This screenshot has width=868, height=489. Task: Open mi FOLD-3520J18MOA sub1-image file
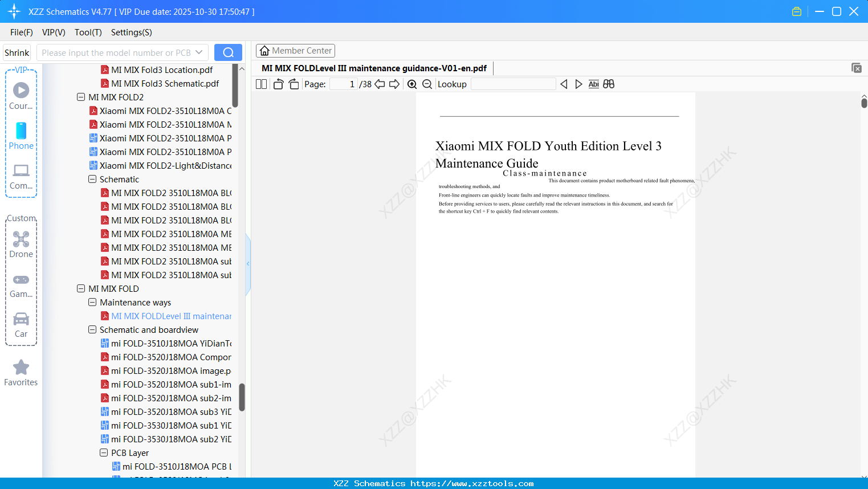tap(166, 385)
